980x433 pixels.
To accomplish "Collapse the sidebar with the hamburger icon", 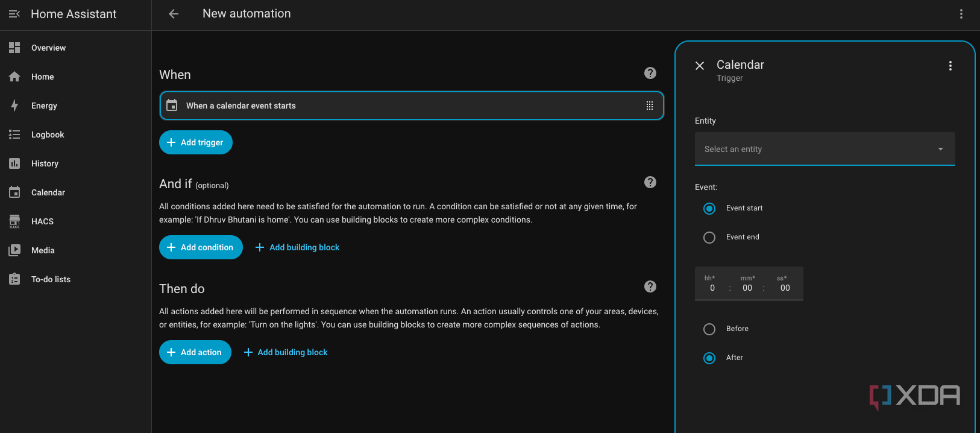I will point(14,14).
